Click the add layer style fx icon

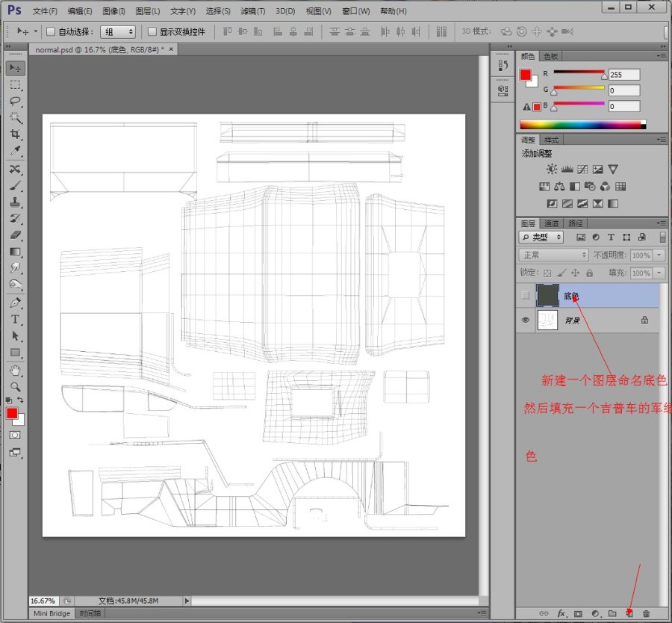561,613
